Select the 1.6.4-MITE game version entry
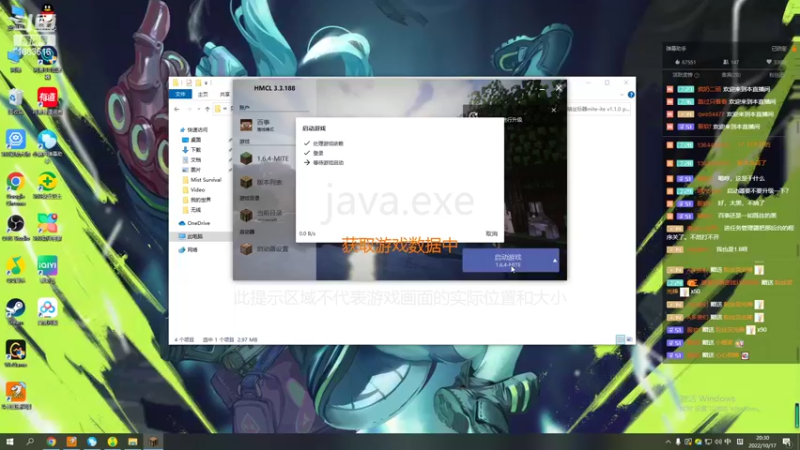 (x=265, y=159)
